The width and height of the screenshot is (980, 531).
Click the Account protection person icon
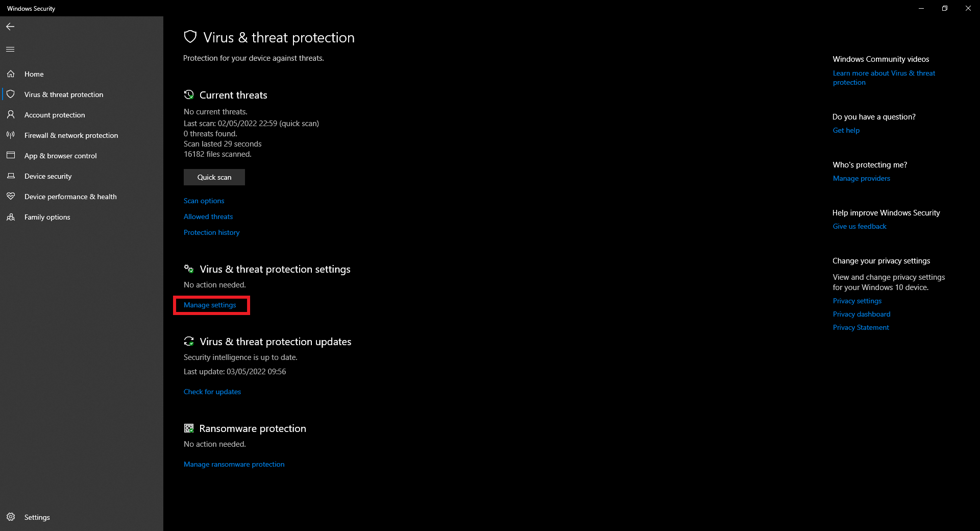11,115
